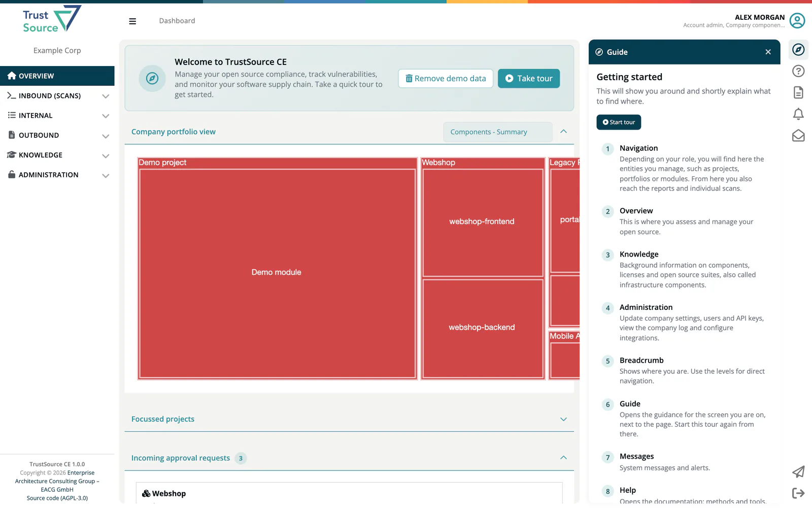The image size is (812, 508).
Task: Click Remove demo data button
Action: coord(446,78)
